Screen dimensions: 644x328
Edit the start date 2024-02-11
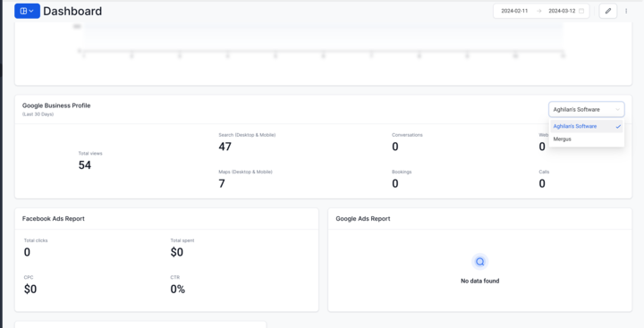pyautogui.click(x=514, y=11)
